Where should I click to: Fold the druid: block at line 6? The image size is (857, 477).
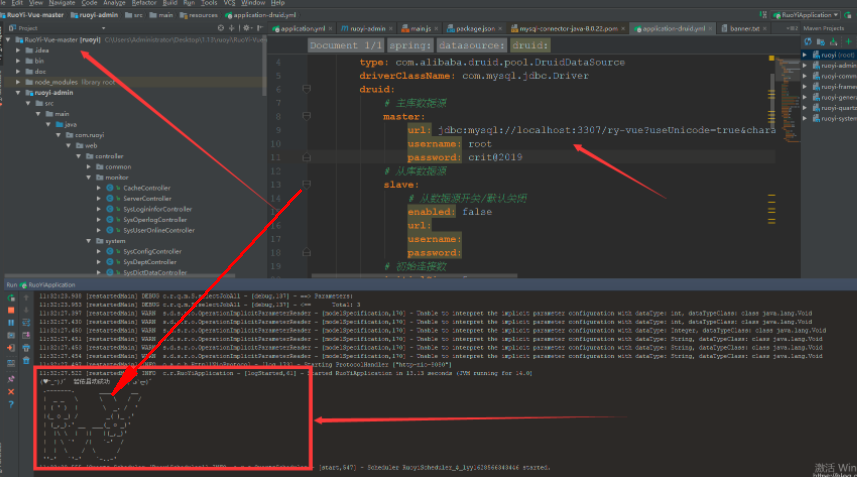(307, 89)
